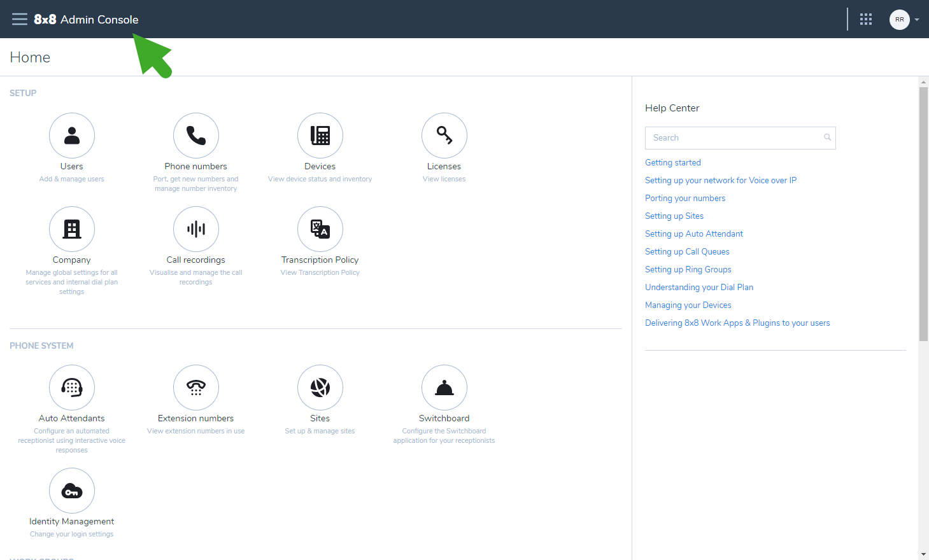This screenshot has width=929, height=560.
Task: Click the scrollbar up arrow
Action: [x=923, y=82]
